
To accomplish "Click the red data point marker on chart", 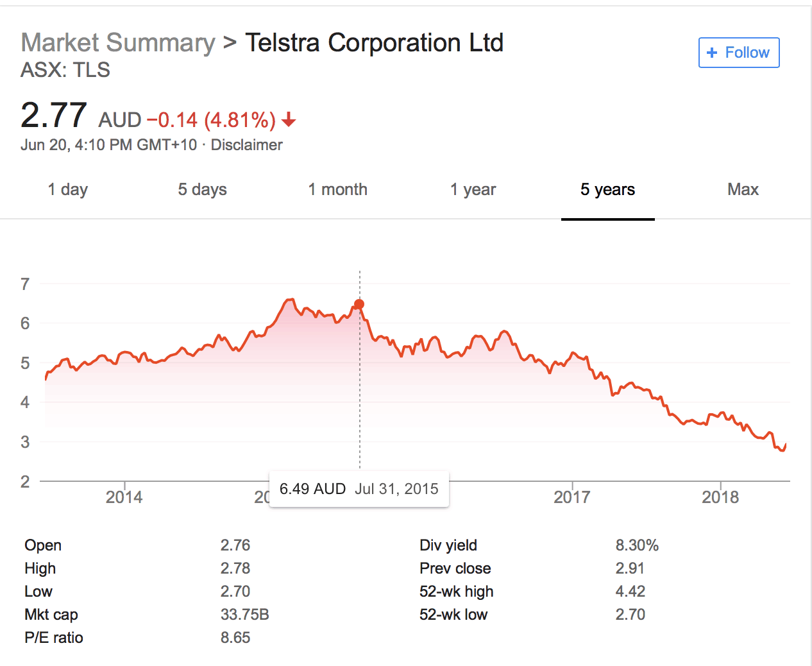I will pos(359,304).
